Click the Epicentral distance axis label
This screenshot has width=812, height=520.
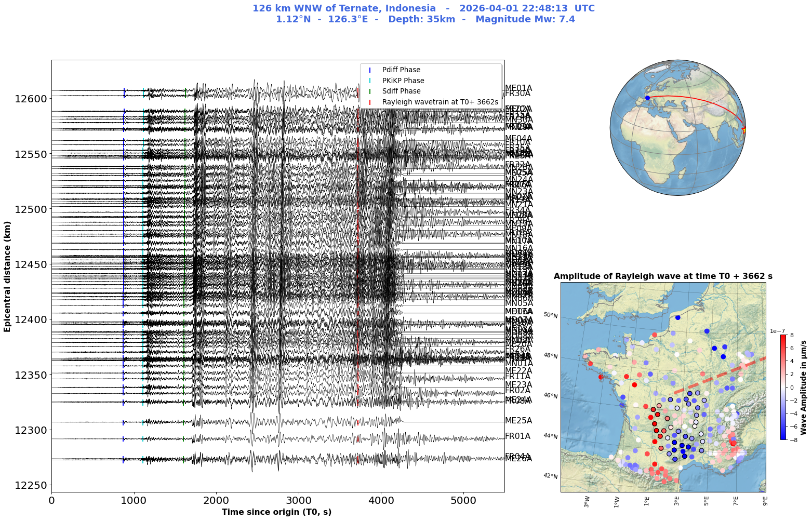pyautogui.click(x=7, y=276)
